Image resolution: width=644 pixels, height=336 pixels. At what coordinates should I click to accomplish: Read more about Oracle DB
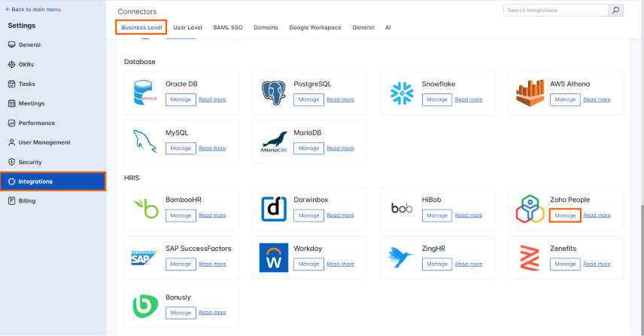212,99
